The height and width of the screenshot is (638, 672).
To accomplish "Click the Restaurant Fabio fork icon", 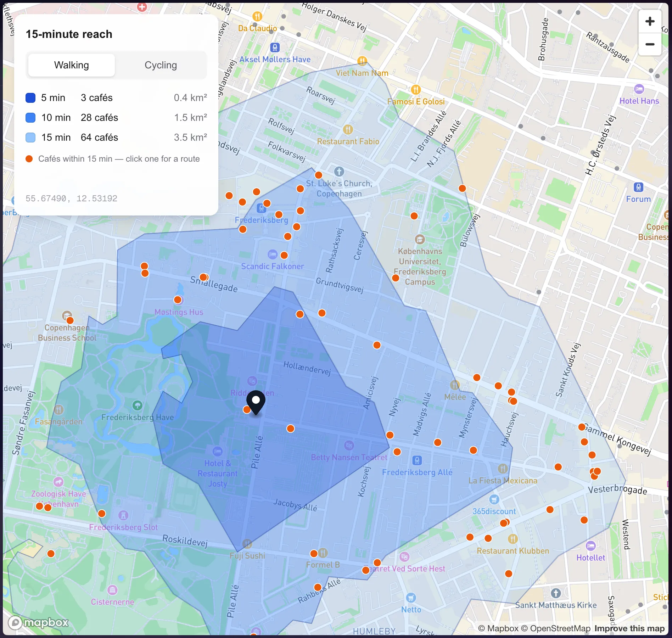I will 348,129.
